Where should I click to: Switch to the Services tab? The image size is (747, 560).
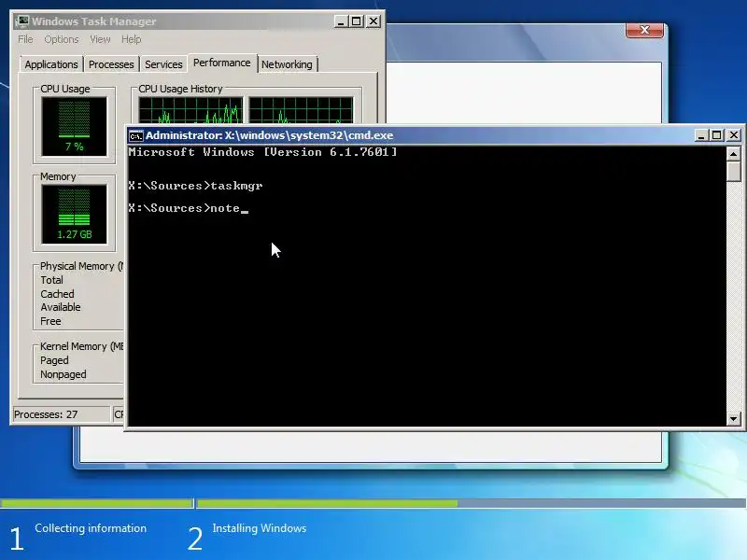click(x=163, y=64)
